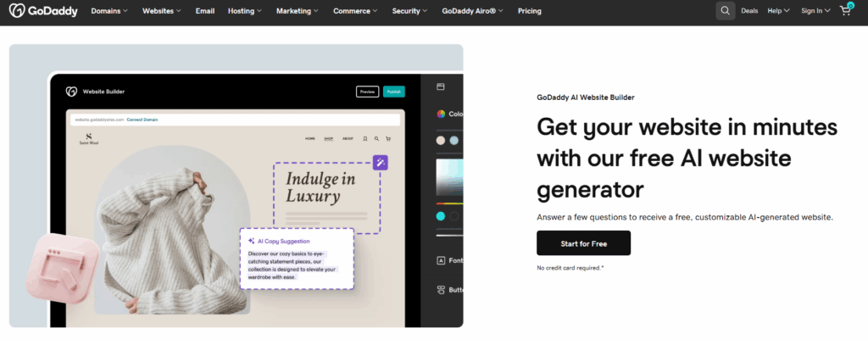Click the 'Answer a few questions' subtitle
Viewport: 868px width, 340px height.
point(685,217)
